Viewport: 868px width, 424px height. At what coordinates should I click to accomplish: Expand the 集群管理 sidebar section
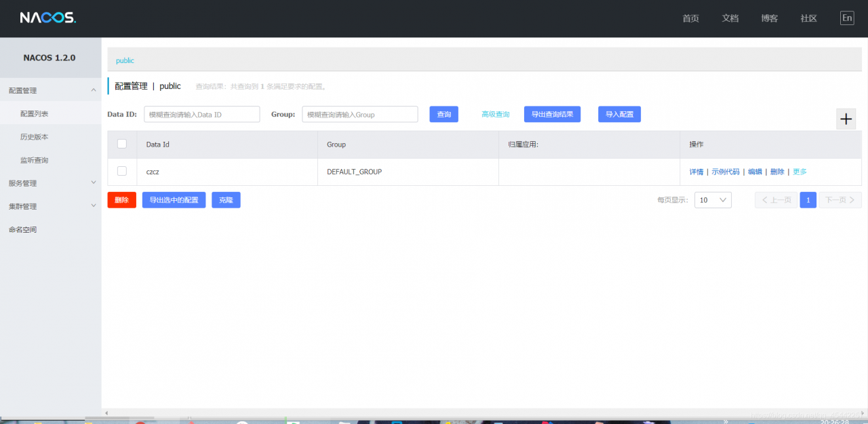51,206
